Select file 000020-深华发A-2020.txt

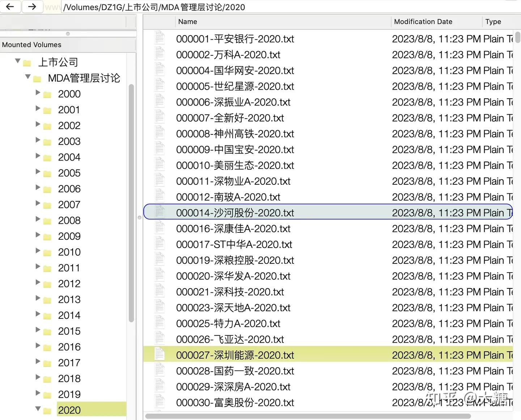[233, 276]
